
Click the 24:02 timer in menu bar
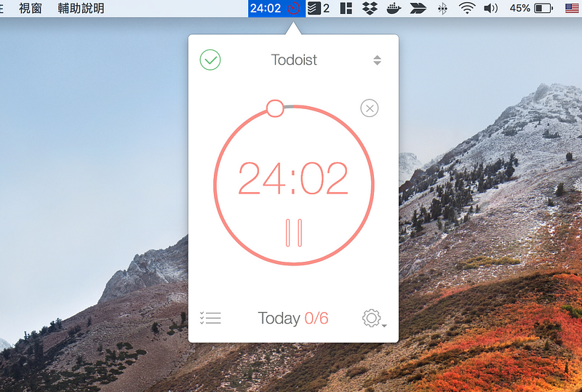coord(266,8)
